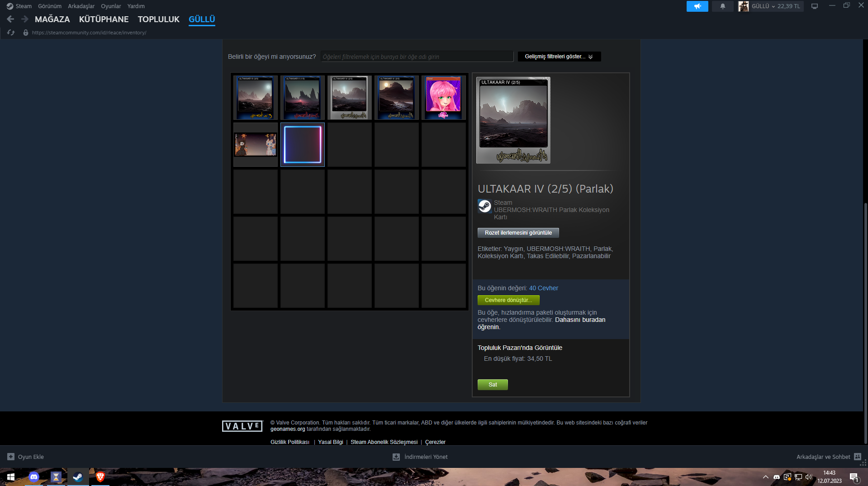Open Arkadaşlar ve Sohbet
The width and height of the screenshot is (868, 486).
pos(823,457)
